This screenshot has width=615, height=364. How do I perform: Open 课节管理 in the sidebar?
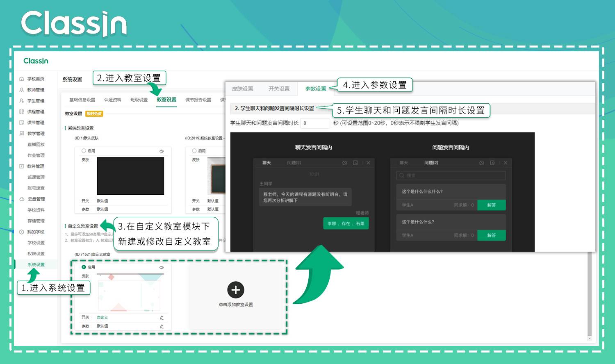[x=36, y=123]
